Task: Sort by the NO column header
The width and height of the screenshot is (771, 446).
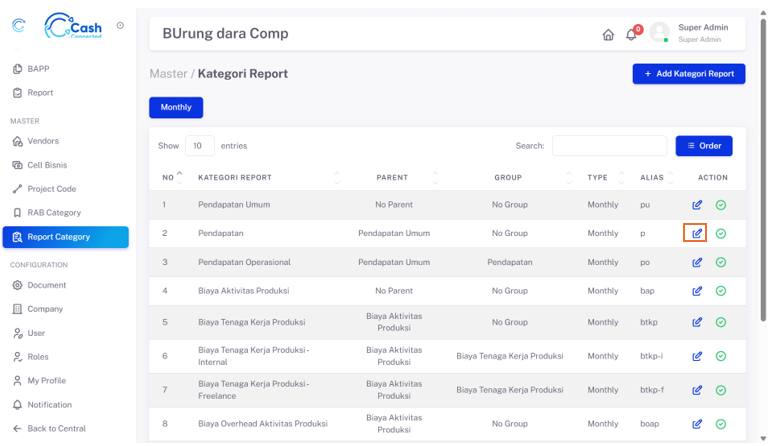Action: pyautogui.click(x=172, y=177)
